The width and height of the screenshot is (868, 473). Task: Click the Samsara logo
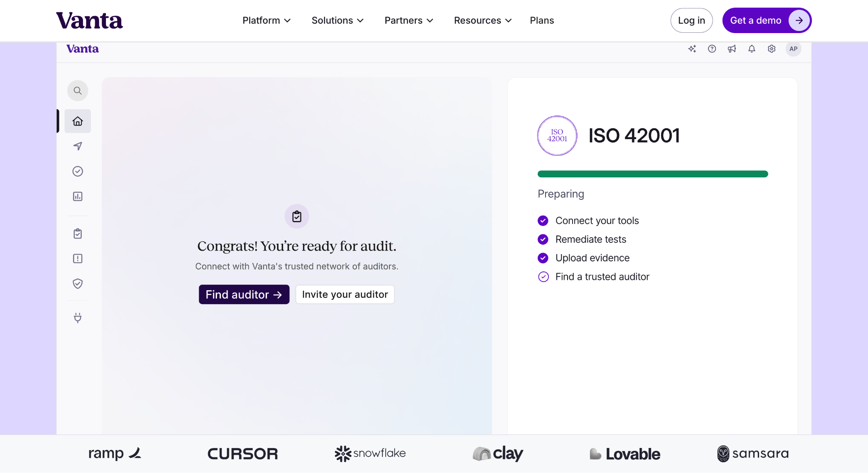(753, 453)
